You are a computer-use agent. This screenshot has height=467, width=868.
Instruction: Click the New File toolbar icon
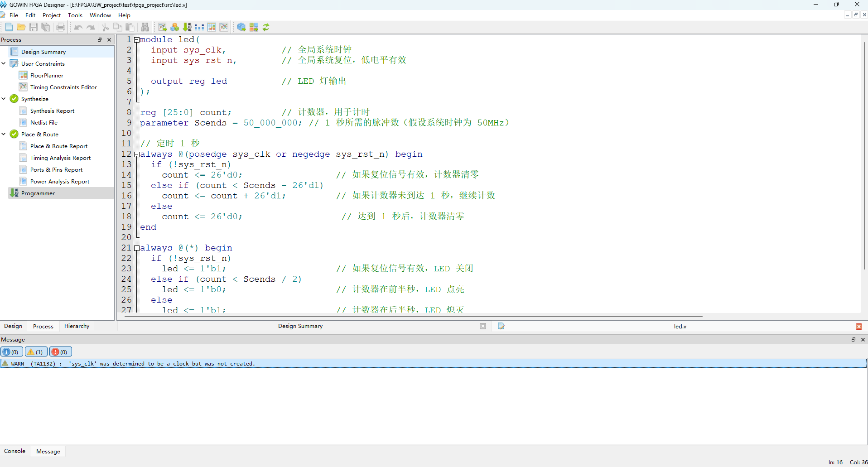click(x=9, y=27)
